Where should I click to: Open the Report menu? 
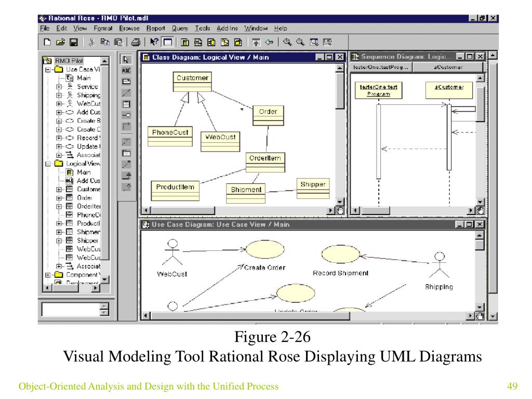[x=155, y=29]
